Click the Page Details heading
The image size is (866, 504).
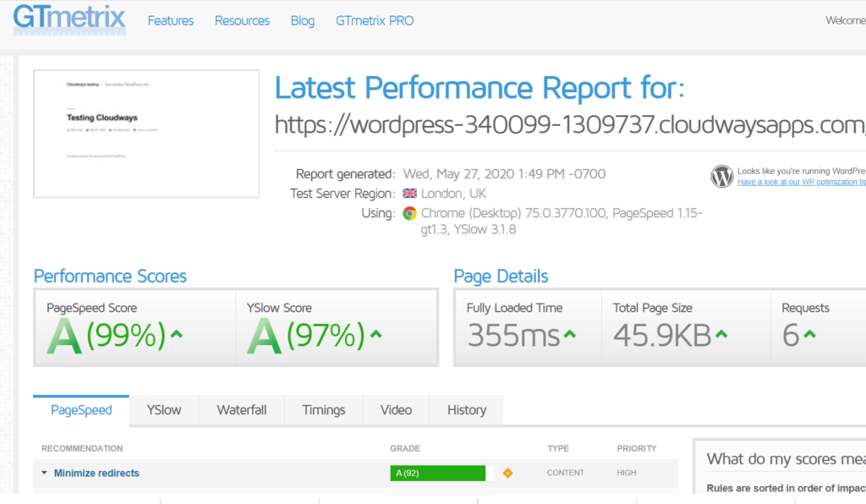click(501, 276)
